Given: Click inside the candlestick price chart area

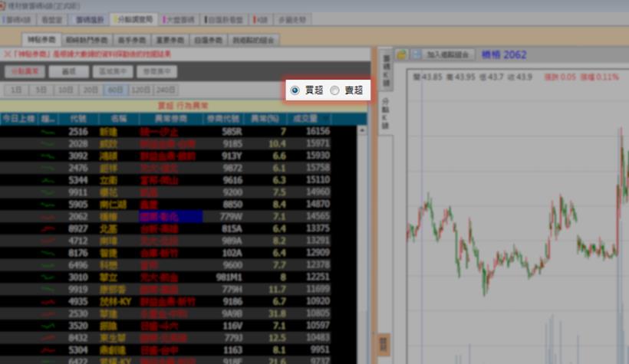Looking at the screenshot, I should pyautogui.click(x=518, y=216).
